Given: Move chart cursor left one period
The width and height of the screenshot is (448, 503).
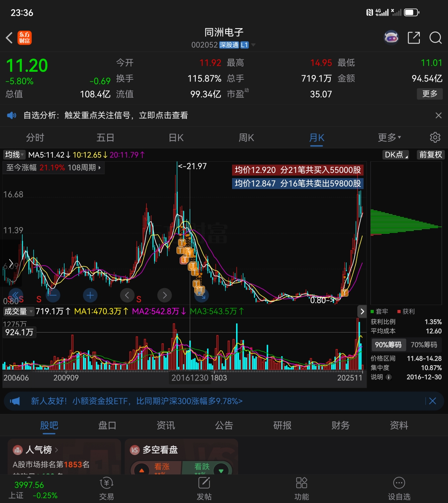Looking at the screenshot, I should [127, 295].
